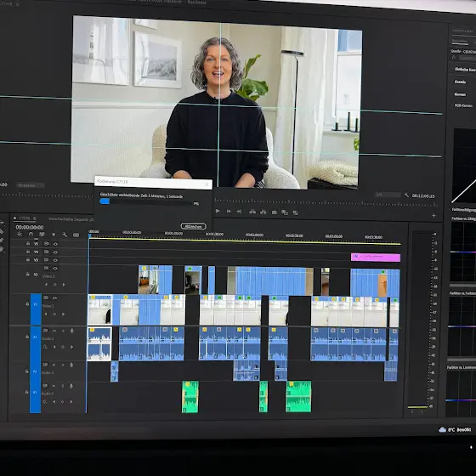Open the Program monitor button editor plus
Screen dimensions: 476x476
click(433, 215)
